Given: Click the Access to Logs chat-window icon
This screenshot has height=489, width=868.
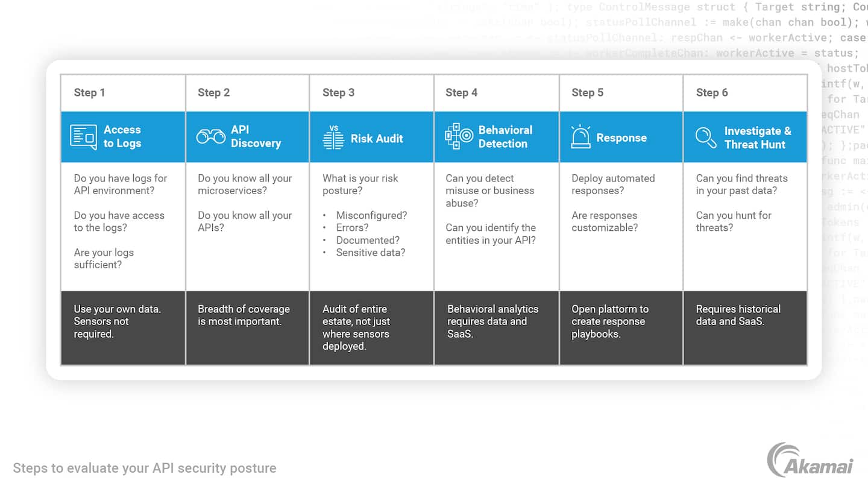Looking at the screenshot, I should 83,137.
